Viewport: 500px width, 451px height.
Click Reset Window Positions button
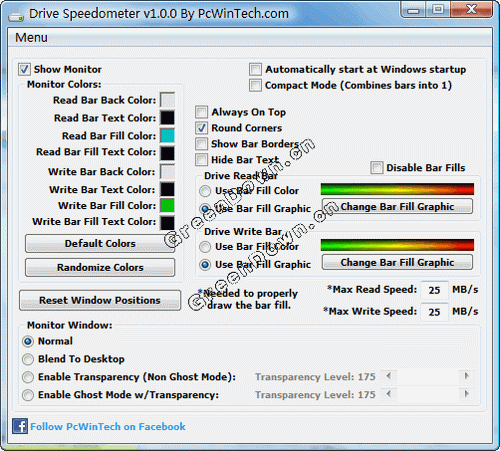click(100, 300)
